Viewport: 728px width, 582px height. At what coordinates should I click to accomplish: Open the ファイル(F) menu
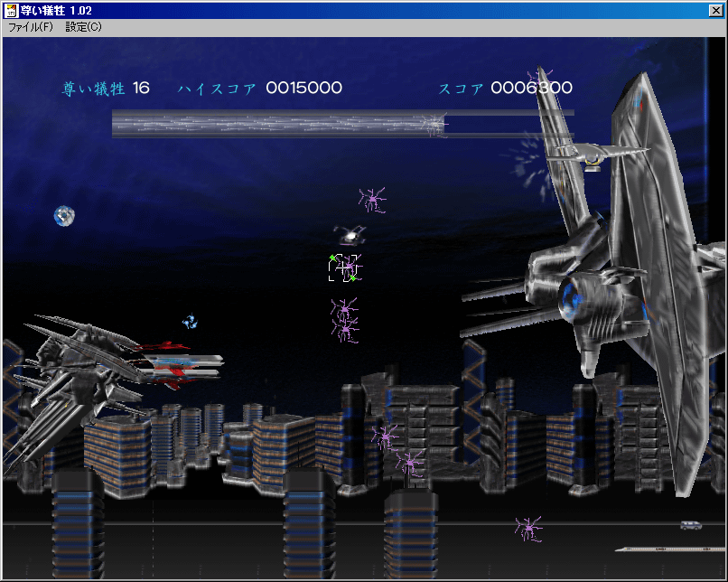point(31,27)
